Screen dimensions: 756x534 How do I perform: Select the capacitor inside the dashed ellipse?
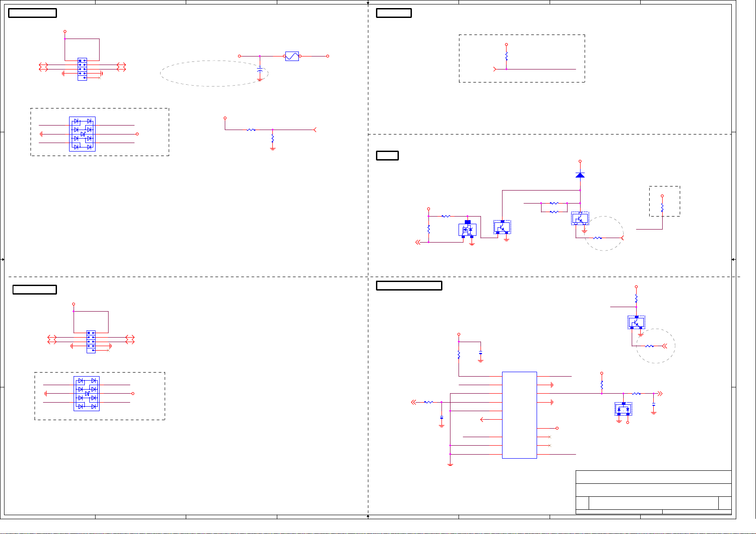tap(260, 71)
